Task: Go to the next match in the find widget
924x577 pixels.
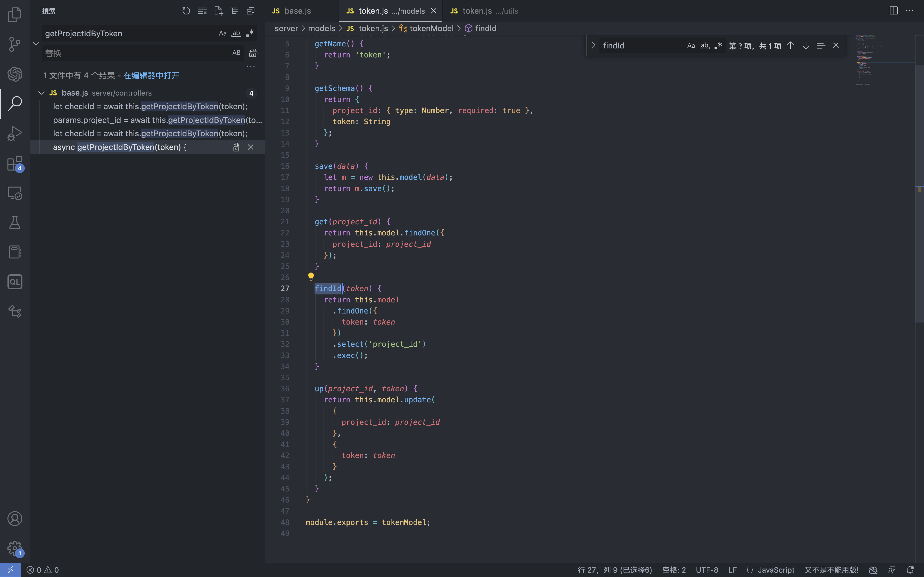Action: 806,46
